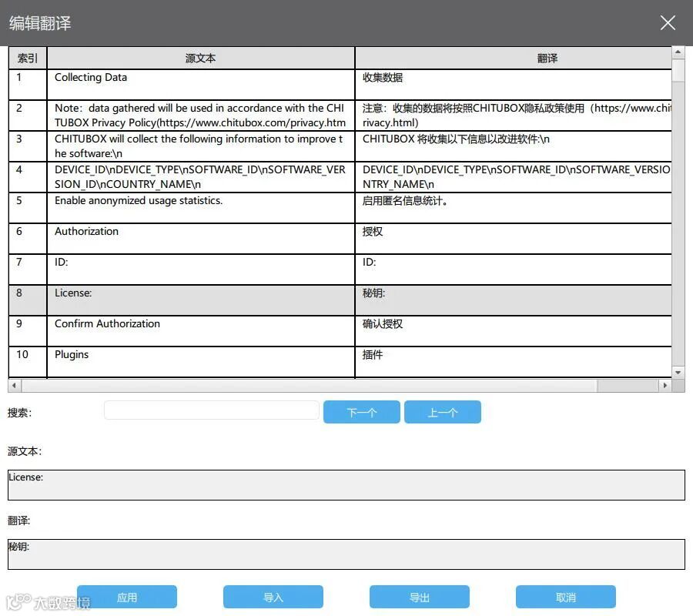Select translation cell "ID:" in row 7

(514, 269)
